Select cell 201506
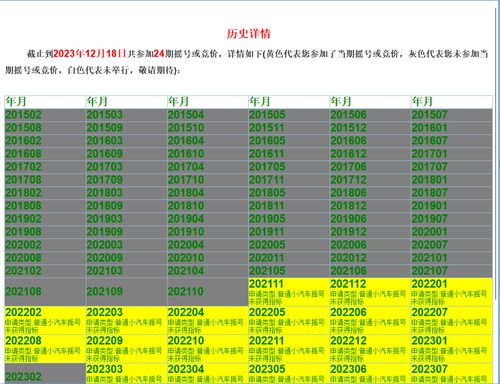 point(370,115)
